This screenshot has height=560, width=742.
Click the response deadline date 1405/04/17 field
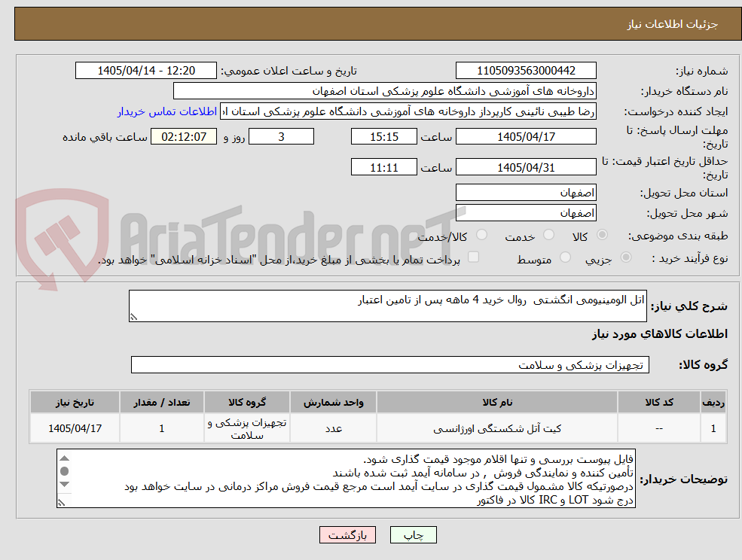526,137
